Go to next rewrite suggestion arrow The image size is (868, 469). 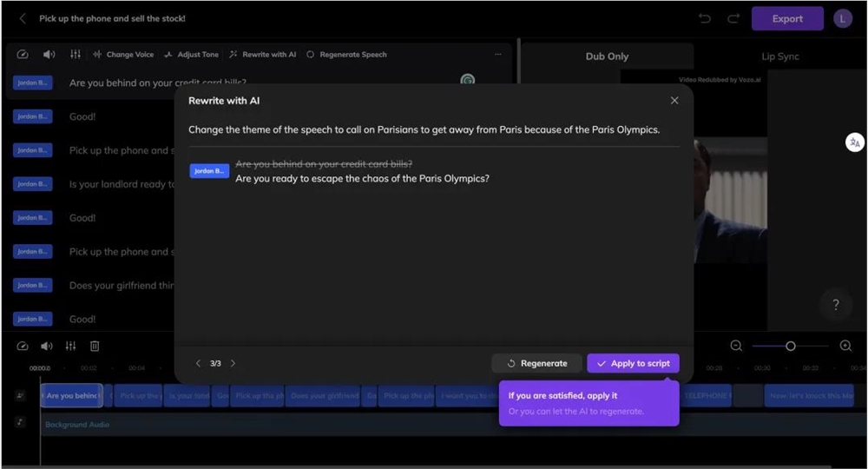click(x=233, y=363)
